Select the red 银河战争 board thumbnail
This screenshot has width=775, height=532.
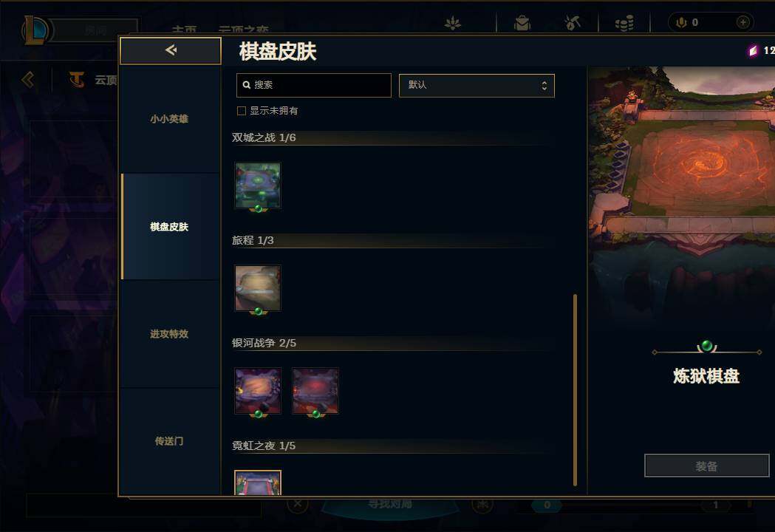click(315, 391)
